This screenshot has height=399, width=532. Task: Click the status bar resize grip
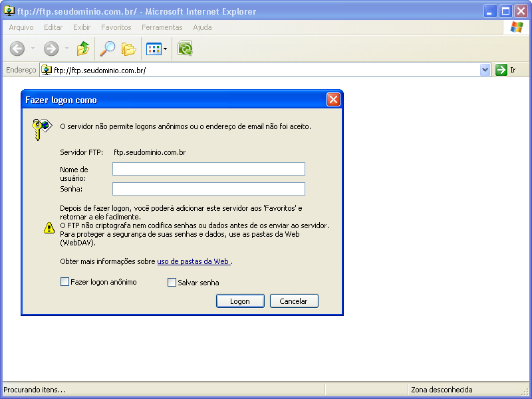click(x=525, y=391)
